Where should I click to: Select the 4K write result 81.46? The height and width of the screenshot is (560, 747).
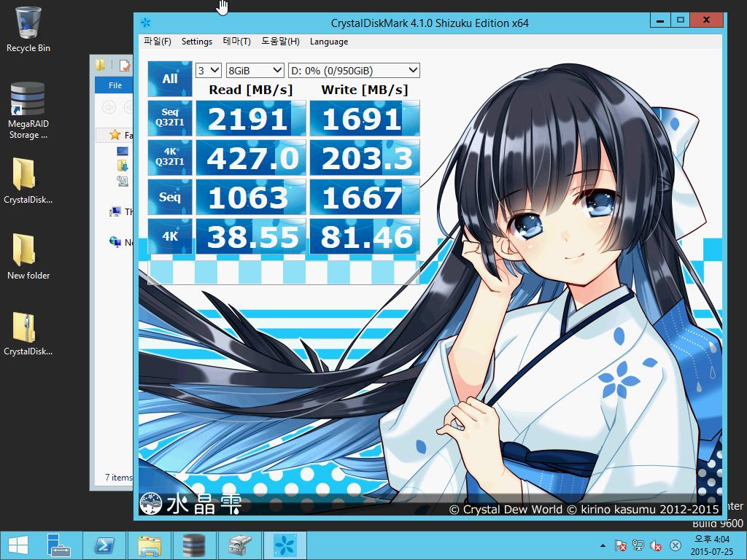[365, 236]
